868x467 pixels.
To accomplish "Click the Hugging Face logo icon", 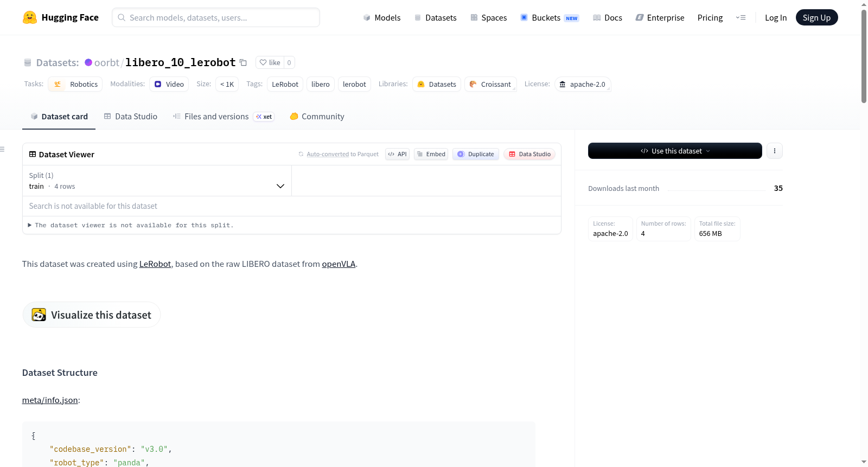I will tap(30, 17).
